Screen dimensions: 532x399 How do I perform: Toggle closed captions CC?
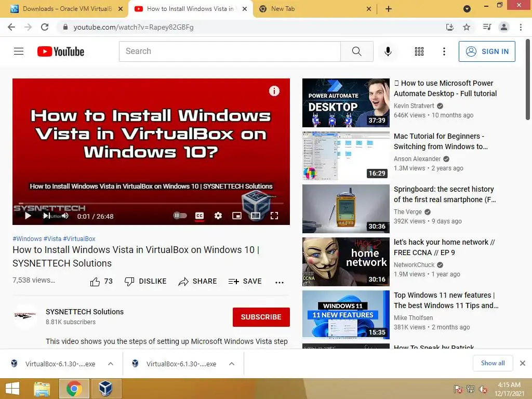click(x=199, y=216)
